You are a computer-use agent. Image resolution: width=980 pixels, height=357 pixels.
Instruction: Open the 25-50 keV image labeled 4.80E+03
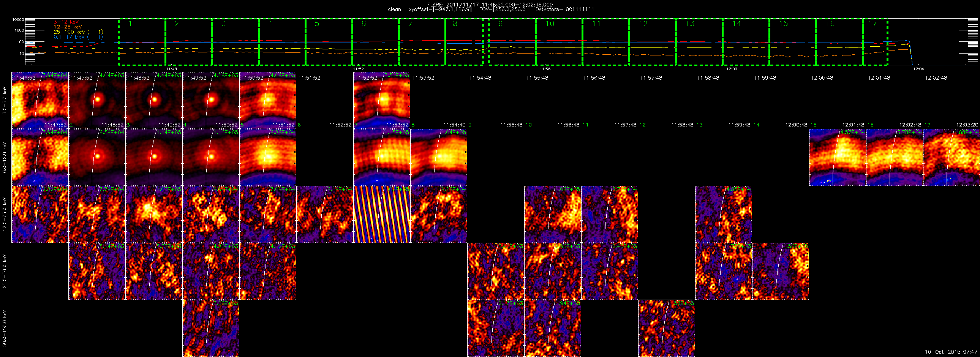click(211, 271)
